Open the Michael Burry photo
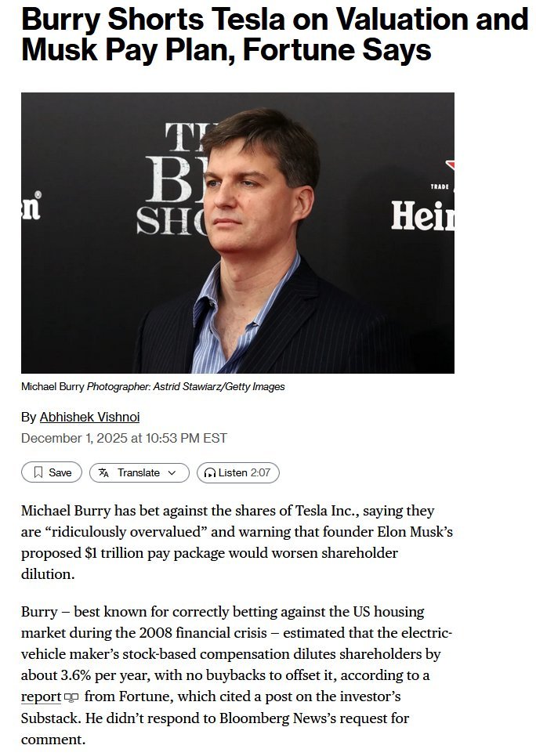The width and height of the screenshot is (536, 756). (237, 233)
